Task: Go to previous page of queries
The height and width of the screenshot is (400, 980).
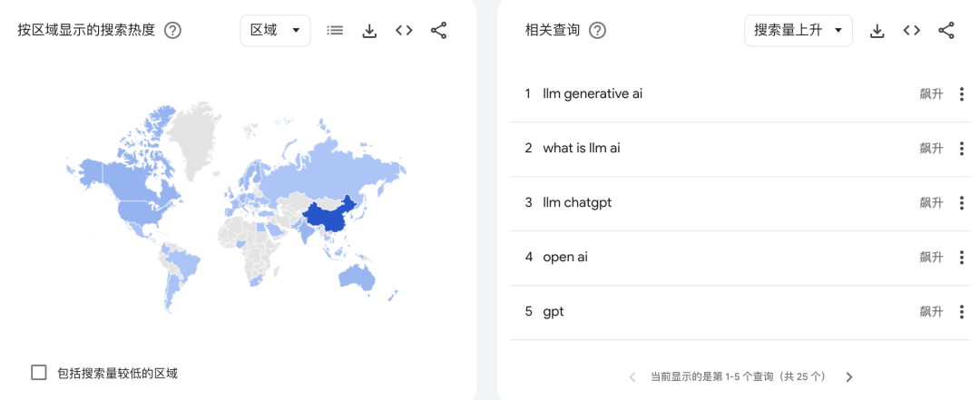Action: pos(632,376)
